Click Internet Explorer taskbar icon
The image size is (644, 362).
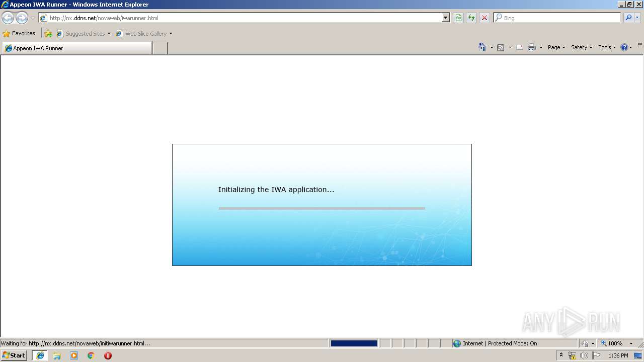40,355
